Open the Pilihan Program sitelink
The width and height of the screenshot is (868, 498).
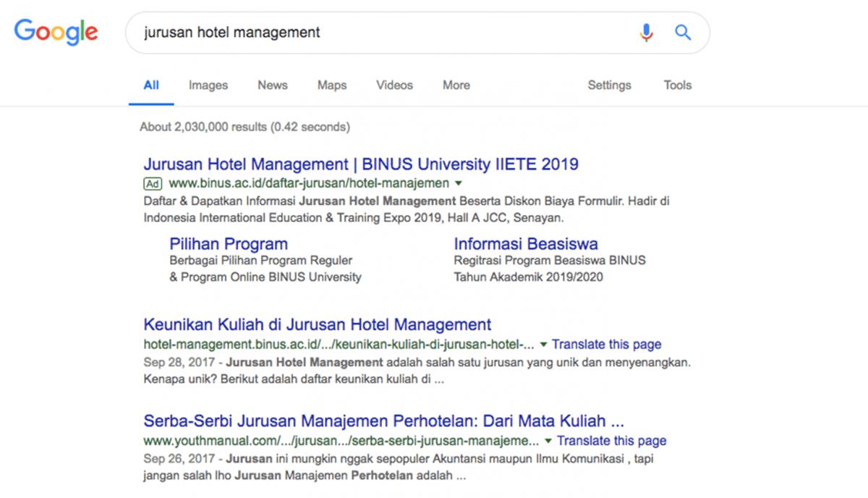pyautogui.click(x=229, y=244)
